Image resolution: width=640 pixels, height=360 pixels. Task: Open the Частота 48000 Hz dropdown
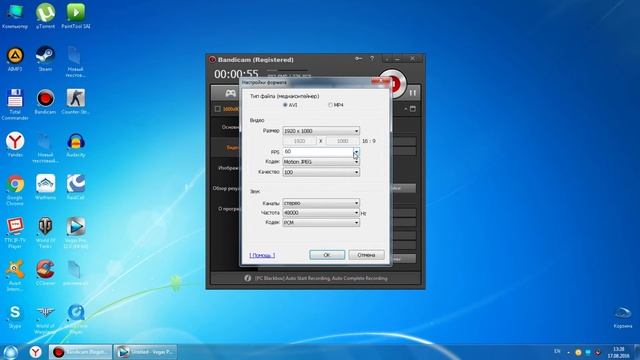pos(321,213)
